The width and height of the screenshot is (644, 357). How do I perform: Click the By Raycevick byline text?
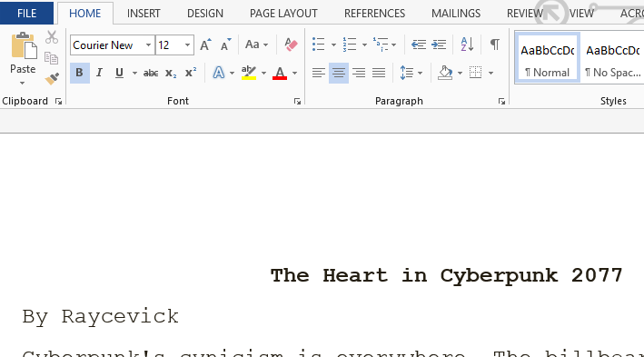(101, 317)
